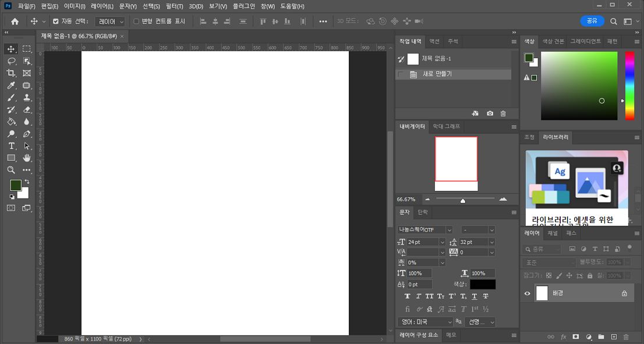
Task: Select the Lasso tool
Action: click(11, 61)
